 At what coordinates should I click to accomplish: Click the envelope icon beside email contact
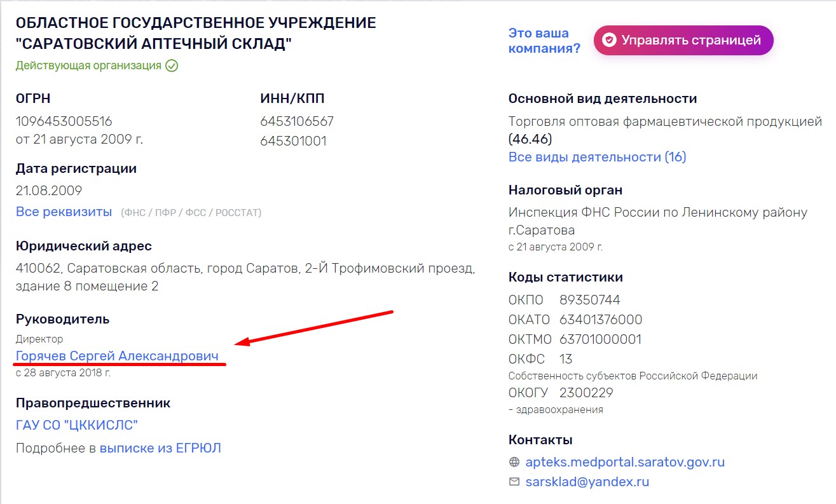click(514, 482)
